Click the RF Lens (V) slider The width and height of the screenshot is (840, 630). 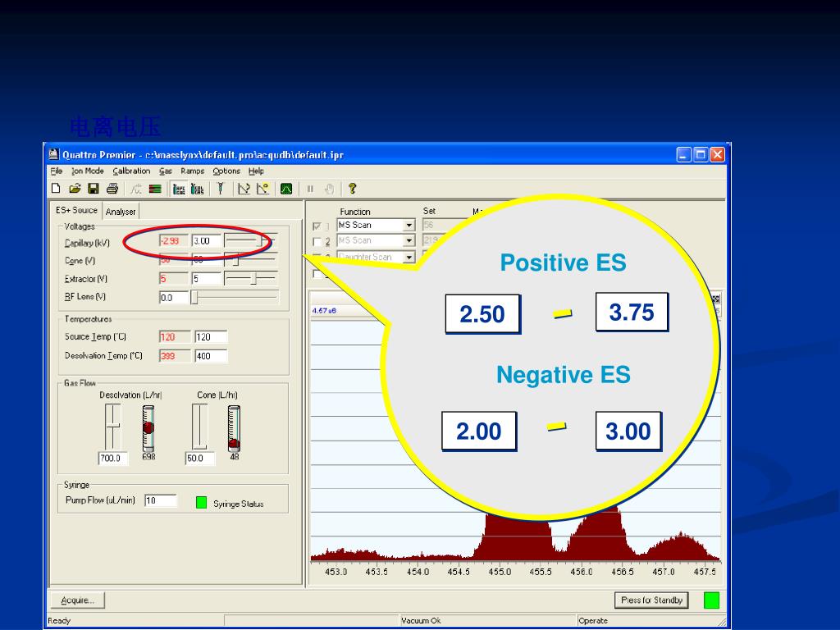click(x=235, y=297)
